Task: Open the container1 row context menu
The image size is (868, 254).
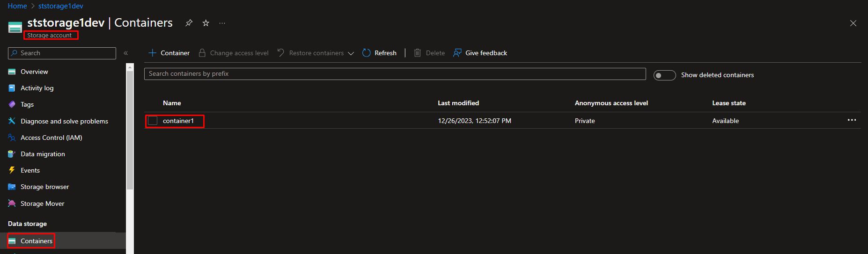Action: tap(852, 120)
